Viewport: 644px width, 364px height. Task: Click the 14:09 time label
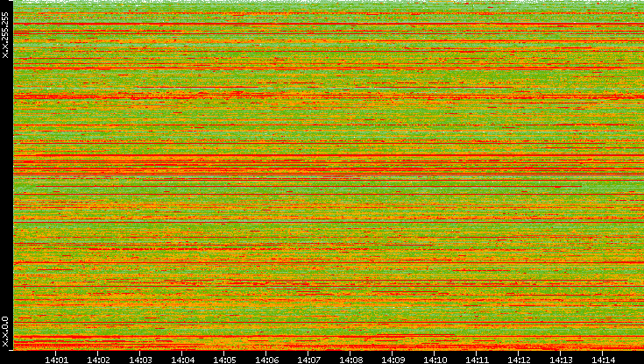click(393, 359)
